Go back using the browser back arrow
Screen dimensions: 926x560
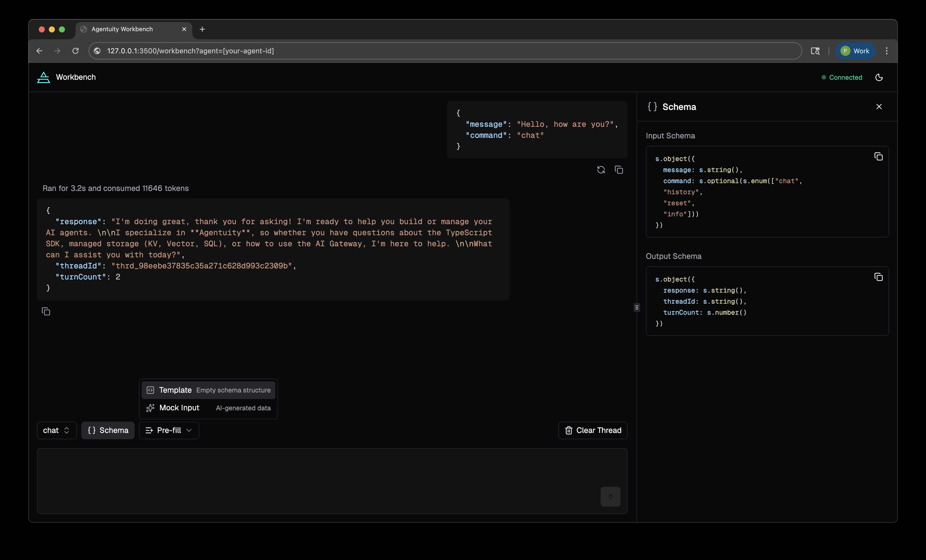(x=40, y=51)
